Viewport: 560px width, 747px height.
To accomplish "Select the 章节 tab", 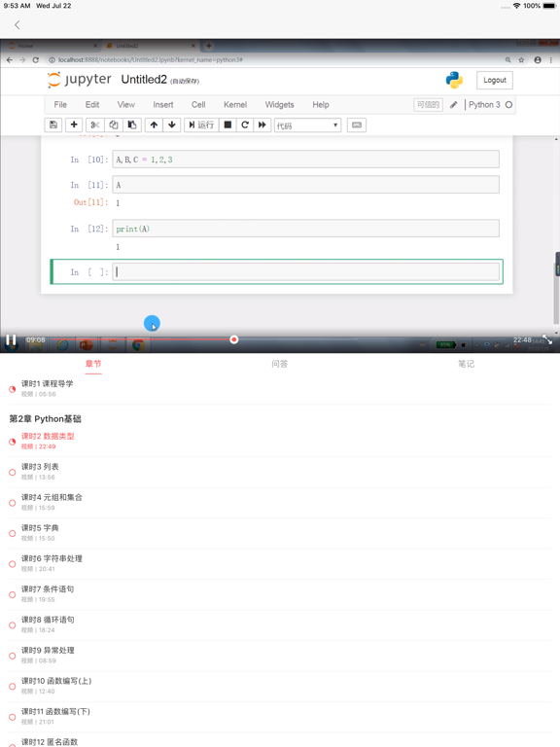I will (x=93, y=364).
